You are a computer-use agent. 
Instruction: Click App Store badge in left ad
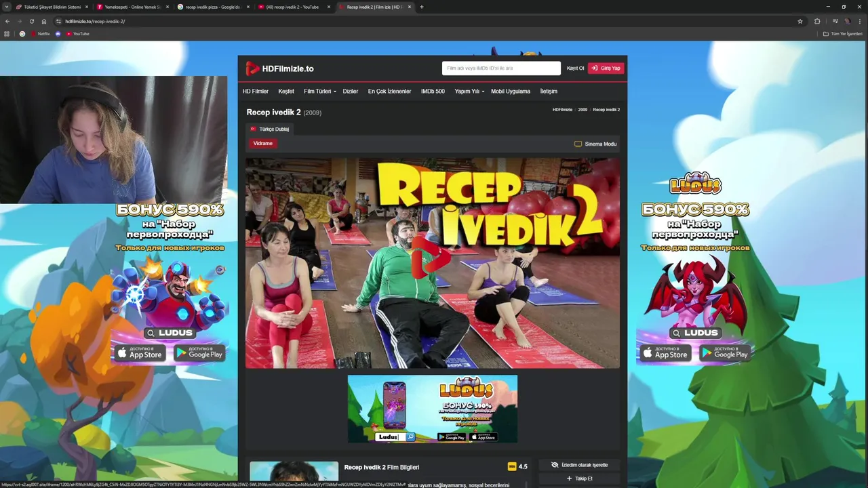(140, 353)
